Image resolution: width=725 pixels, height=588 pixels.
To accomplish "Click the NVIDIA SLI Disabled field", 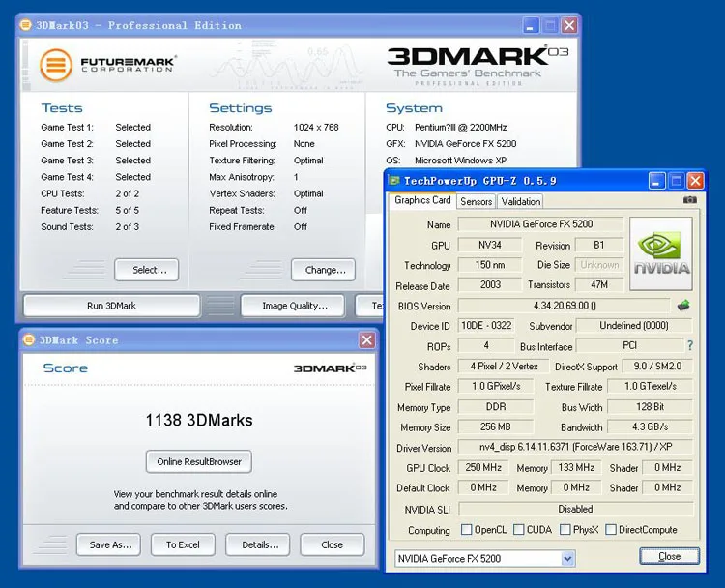I will (575, 509).
